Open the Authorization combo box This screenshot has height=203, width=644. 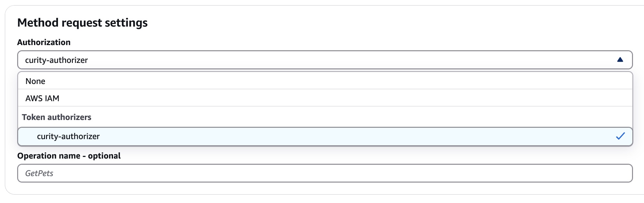pyautogui.click(x=324, y=60)
